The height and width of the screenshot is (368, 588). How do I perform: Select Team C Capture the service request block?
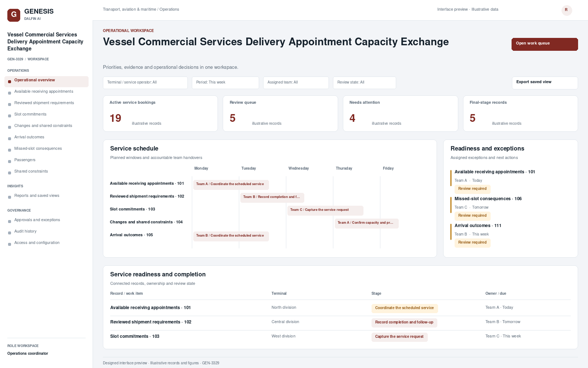point(325,210)
